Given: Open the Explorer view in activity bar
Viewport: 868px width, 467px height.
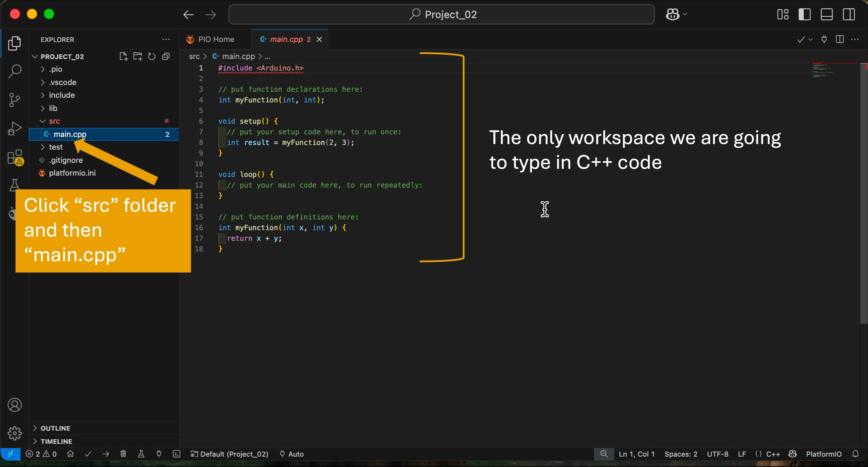Looking at the screenshot, I should click(14, 43).
